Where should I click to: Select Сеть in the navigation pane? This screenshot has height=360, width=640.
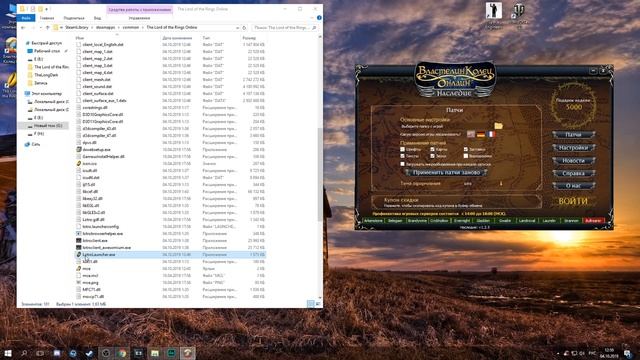(36, 144)
